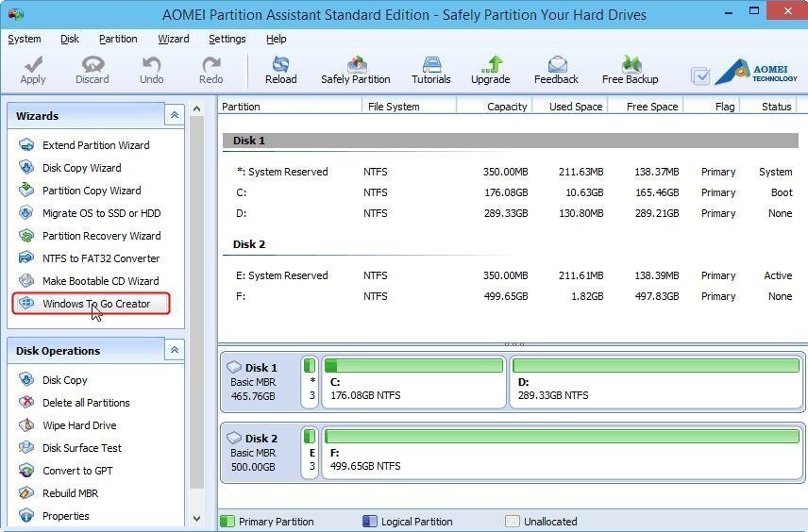Click the left panel scrollbar up arrow
The height and width of the screenshot is (532, 808).
pyautogui.click(x=196, y=108)
